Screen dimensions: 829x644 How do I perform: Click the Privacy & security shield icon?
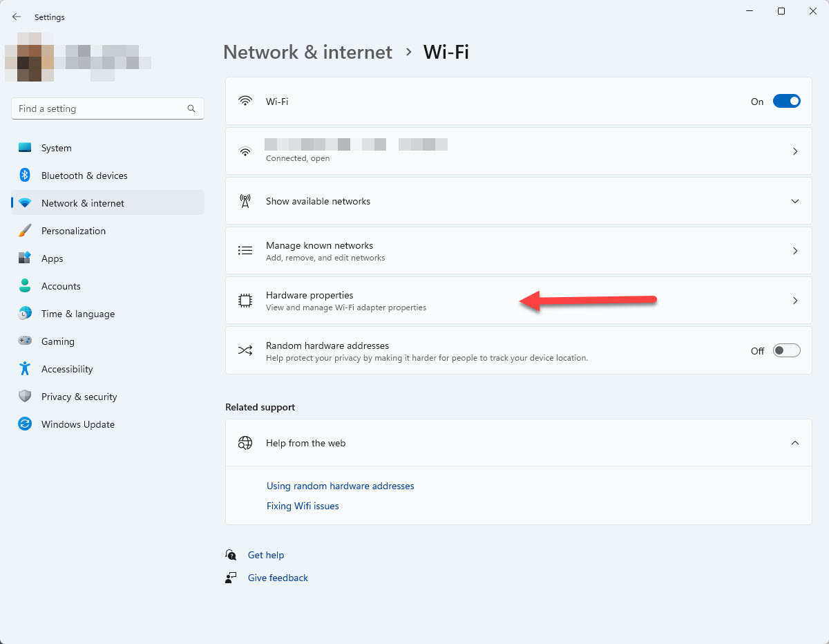point(25,397)
